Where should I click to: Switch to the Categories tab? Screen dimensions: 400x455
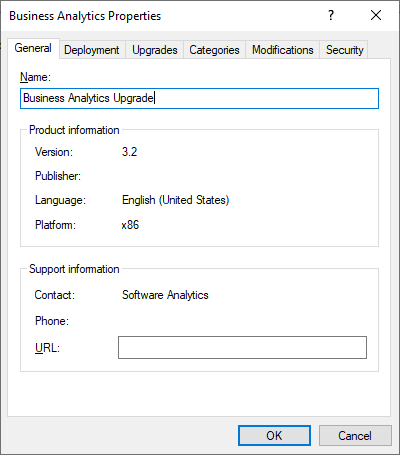(214, 50)
